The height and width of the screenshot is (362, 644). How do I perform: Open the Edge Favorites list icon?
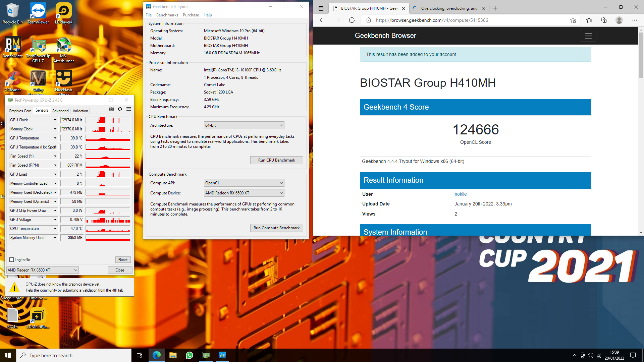click(589, 20)
